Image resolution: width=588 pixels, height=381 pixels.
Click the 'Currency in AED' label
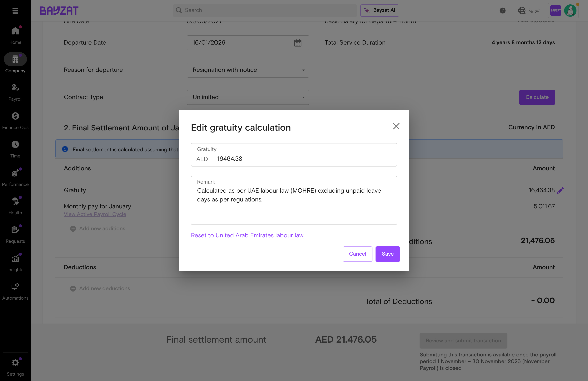click(x=531, y=127)
